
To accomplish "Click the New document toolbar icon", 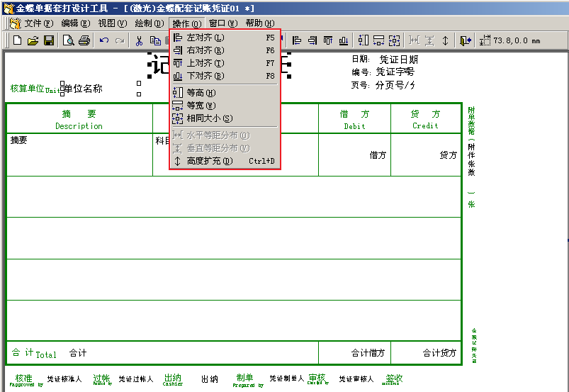I will [17, 40].
